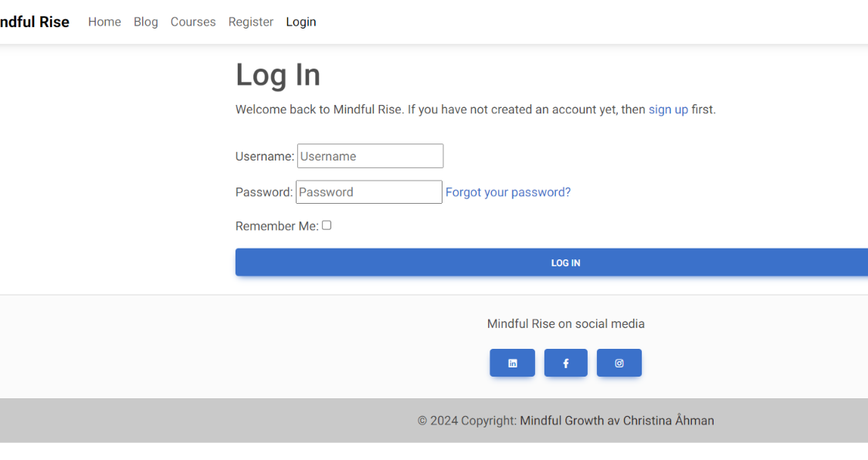The width and height of the screenshot is (868, 460).
Task: Click the 'Remember Me:' label
Action: click(276, 226)
